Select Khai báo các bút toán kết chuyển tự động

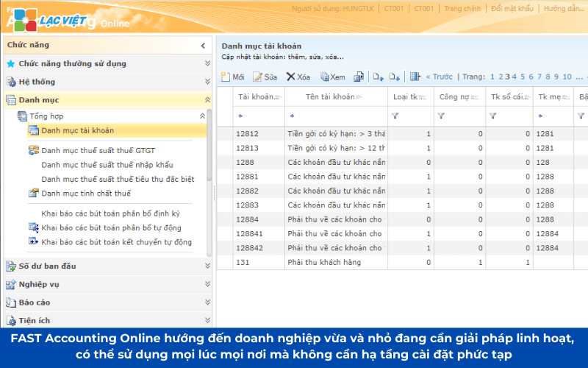(x=116, y=241)
